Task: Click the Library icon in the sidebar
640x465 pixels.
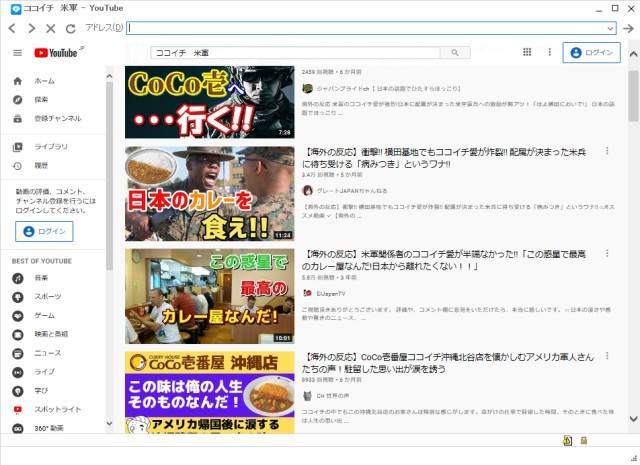Action: point(18,147)
